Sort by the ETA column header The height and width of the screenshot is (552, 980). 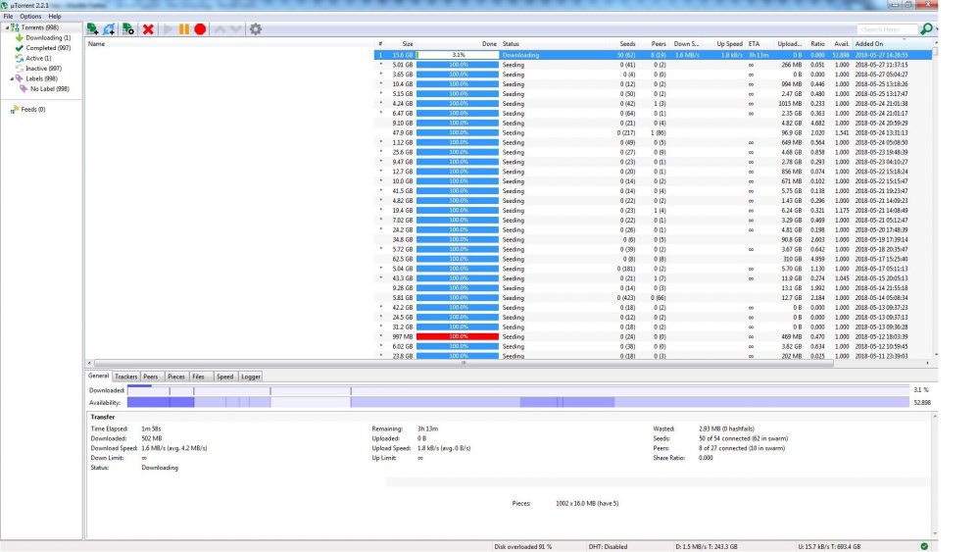coord(759,44)
